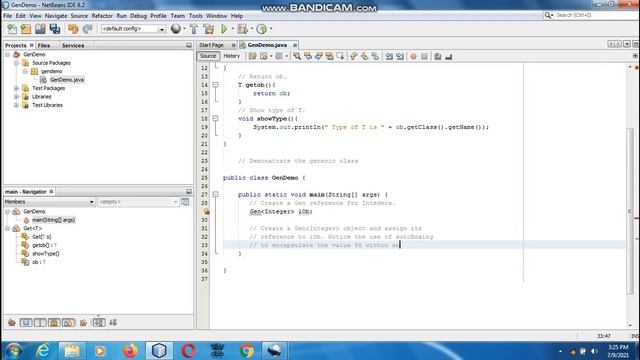Select GenDemo.java in the Projects tree
Screen dimensions: 640x360
tap(67, 80)
